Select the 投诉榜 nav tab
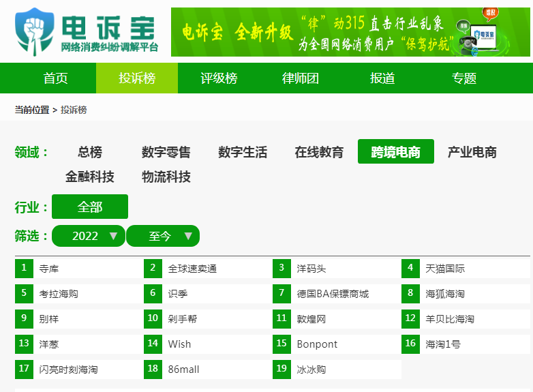533x392 pixels. point(137,78)
